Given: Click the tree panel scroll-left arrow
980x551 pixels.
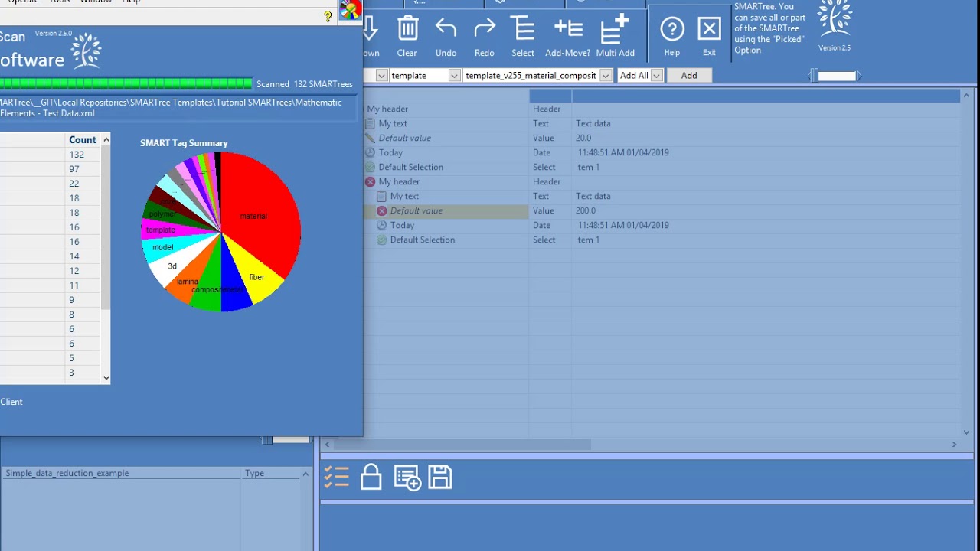Looking at the screenshot, I should coord(327,445).
